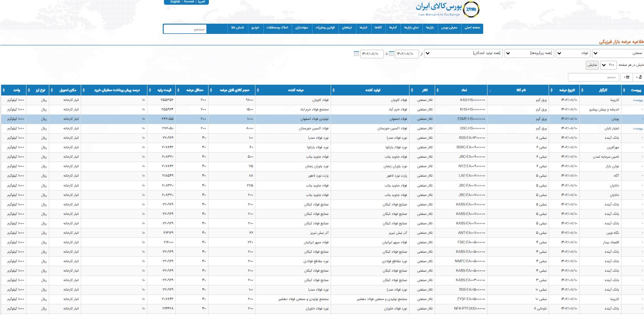Viewport: 644px width, 315px height.
Task: Sort by حجم کالای قابل عرضه arrows
Action: [x=211, y=90]
